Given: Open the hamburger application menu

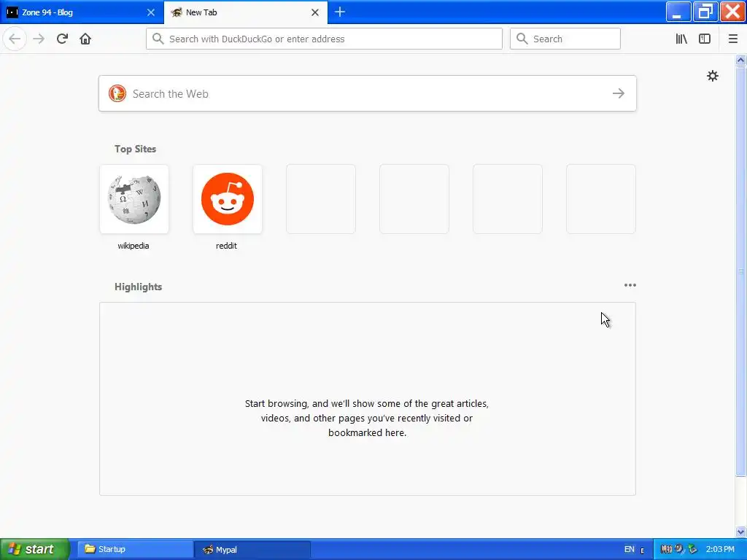Looking at the screenshot, I should (x=732, y=39).
